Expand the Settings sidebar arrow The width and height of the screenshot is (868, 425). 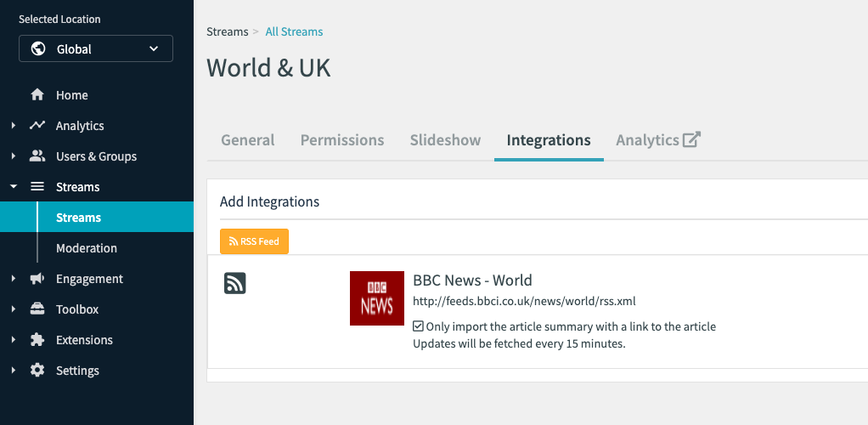(14, 370)
